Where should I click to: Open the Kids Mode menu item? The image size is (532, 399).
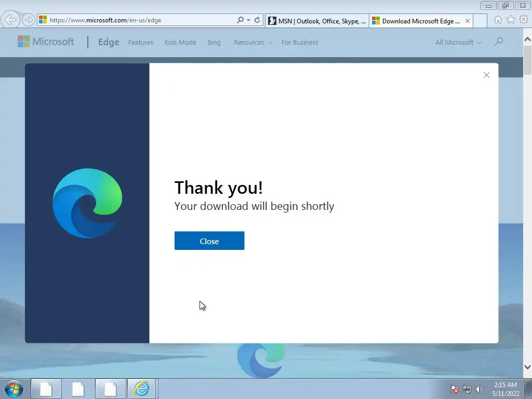point(180,43)
